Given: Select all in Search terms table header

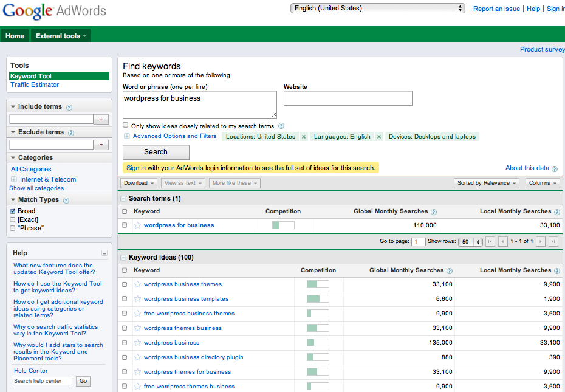Looking at the screenshot, I should point(125,211).
